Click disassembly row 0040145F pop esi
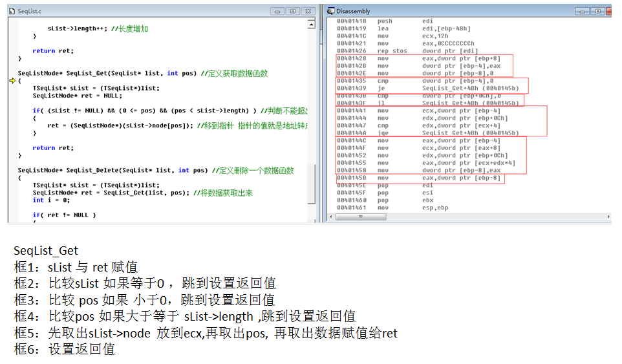 click(x=385, y=193)
